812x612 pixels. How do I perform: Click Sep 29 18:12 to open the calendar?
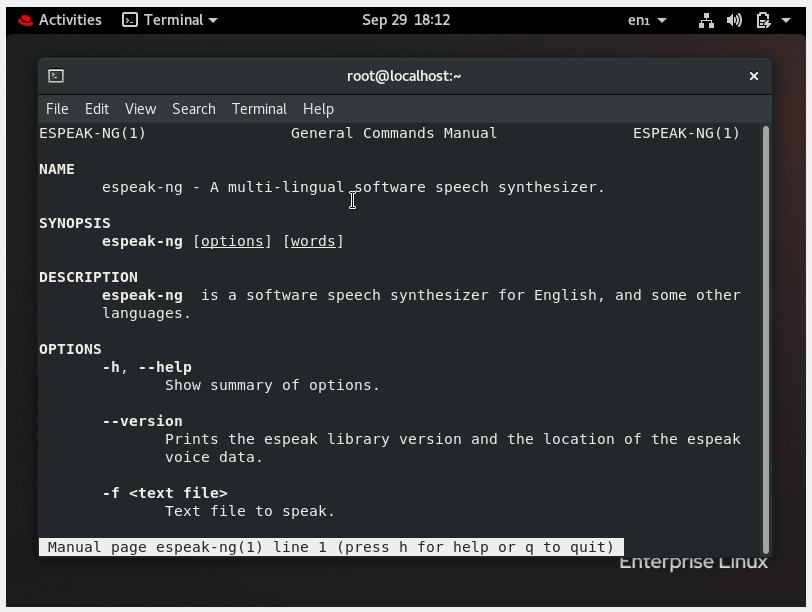(x=406, y=19)
